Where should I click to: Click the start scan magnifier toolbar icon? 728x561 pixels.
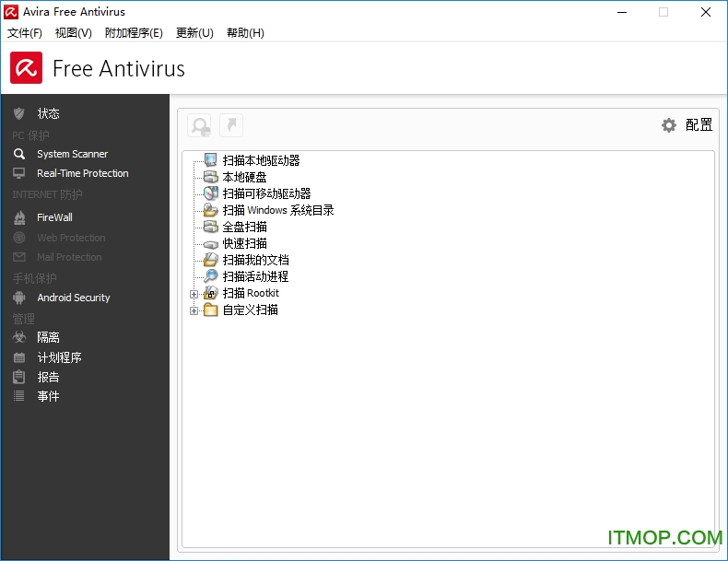coord(199,125)
